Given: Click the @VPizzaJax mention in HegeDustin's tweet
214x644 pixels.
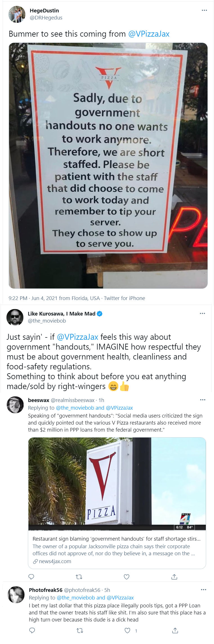Looking at the screenshot, I should [149, 34].
